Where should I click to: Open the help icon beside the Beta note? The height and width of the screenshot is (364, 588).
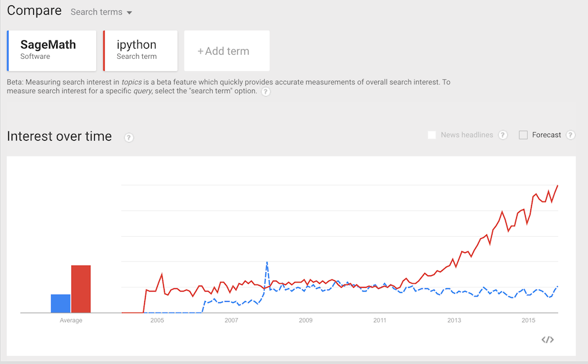(x=266, y=92)
